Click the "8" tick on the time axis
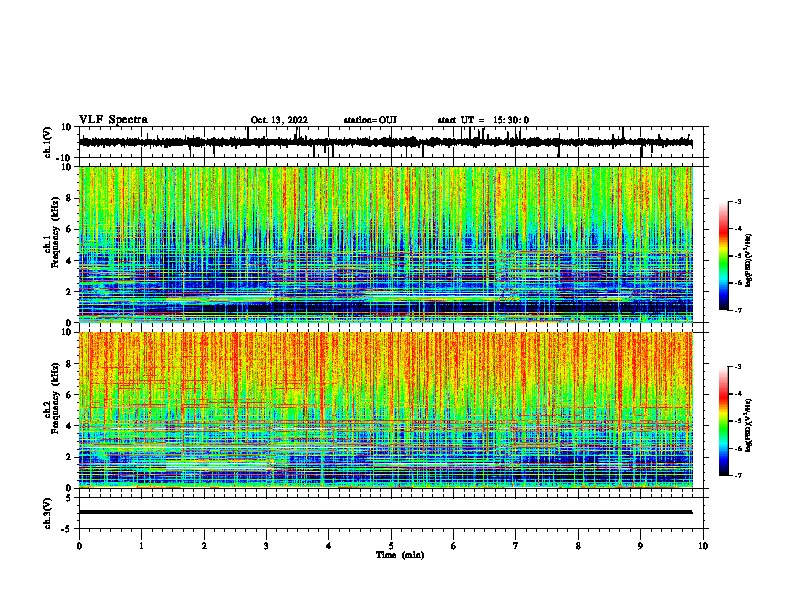 [578, 546]
